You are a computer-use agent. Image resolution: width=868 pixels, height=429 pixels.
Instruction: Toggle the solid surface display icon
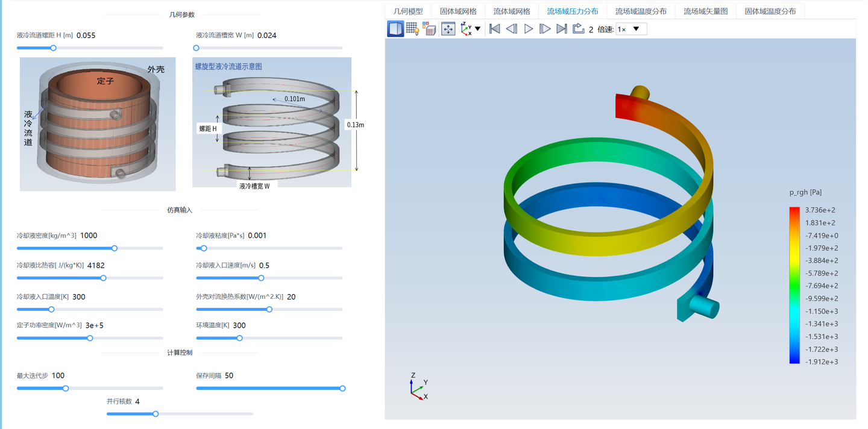pos(395,29)
